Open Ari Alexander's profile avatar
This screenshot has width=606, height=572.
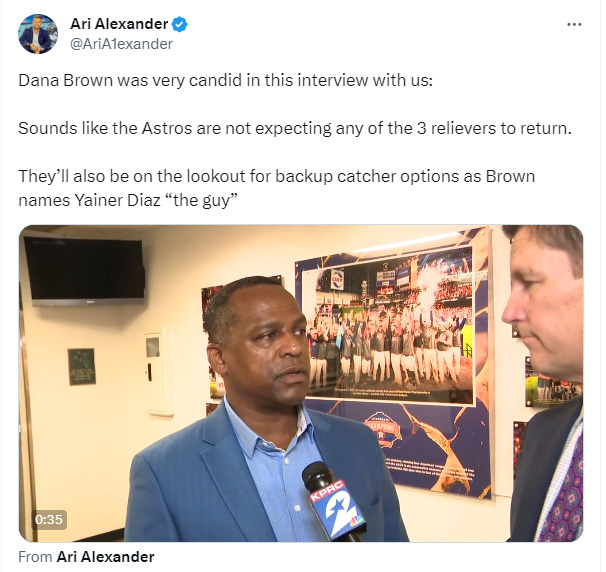(38, 34)
